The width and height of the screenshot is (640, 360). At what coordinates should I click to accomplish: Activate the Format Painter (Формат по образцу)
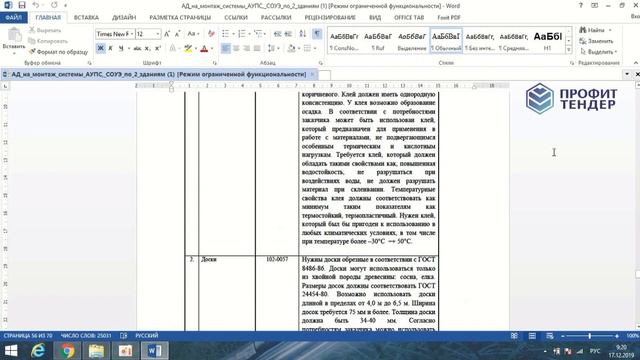[x=58, y=52]
